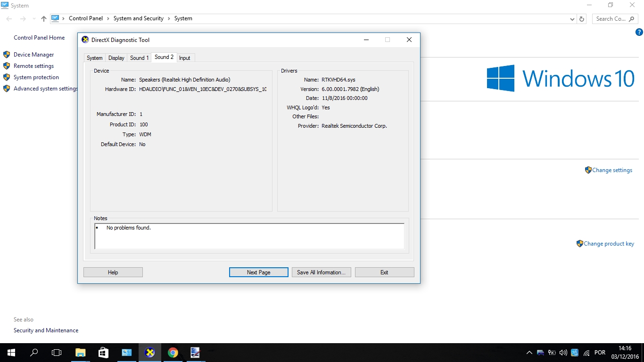Click the Help button in DirectX dialog

tap(113, 272)
